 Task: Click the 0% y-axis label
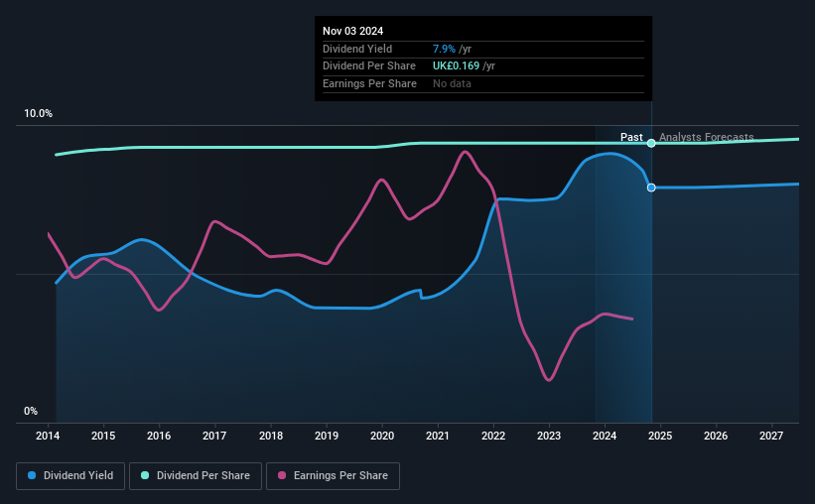pos(31,412)
